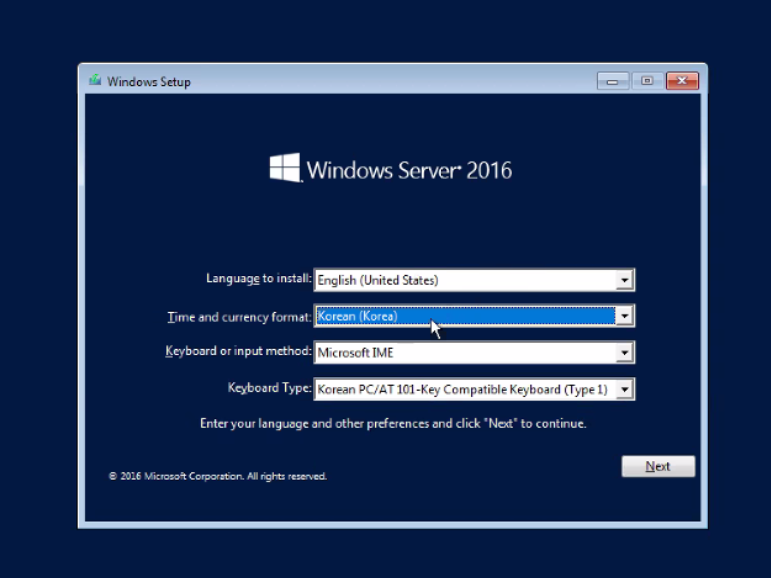
Task: Click the "Time and currency format:" label
Action: 239,317
